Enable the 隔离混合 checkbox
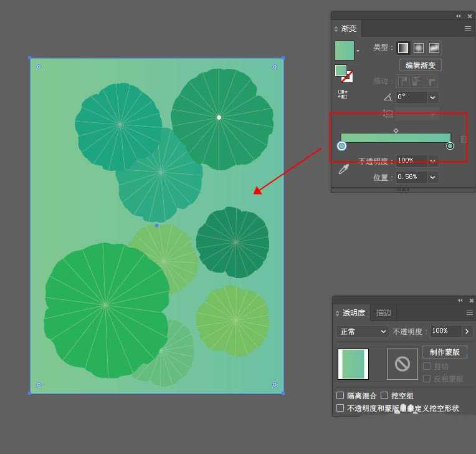Viewport: 476px width, 454px height. tap(340, 396)
